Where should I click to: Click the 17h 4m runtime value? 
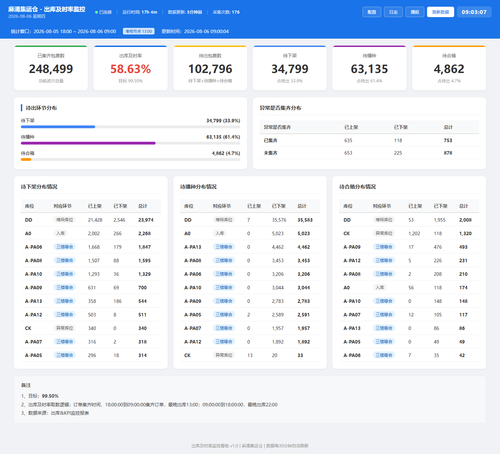point(149,12)
